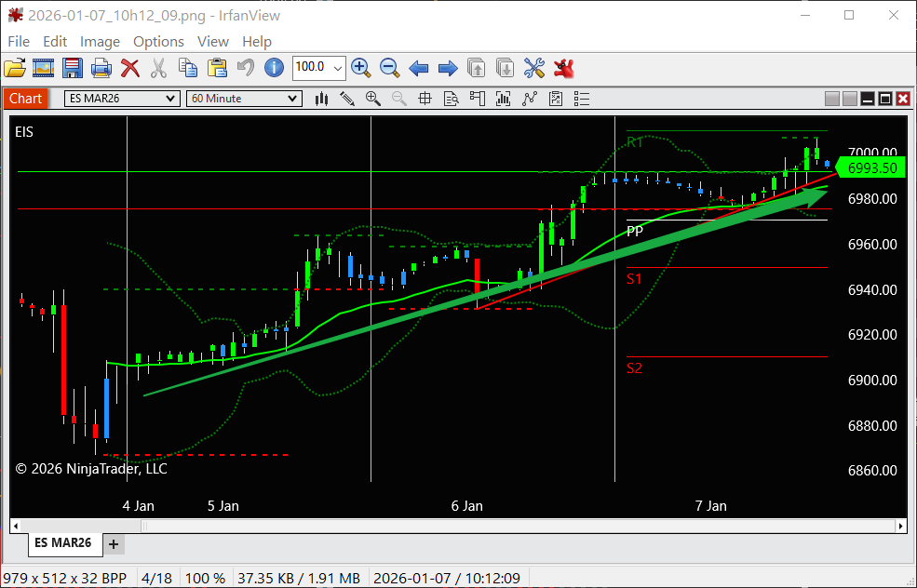This screenshot has height=588, width=917.
Task: Click the 6 Jan date axis label
Action: click(x=466, y=505)
